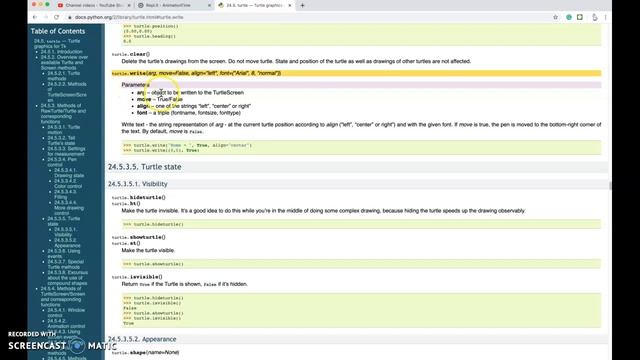Open 24.5.3.8 Excursus about compound shapes link
640x360 pixels.
(67, 278)
